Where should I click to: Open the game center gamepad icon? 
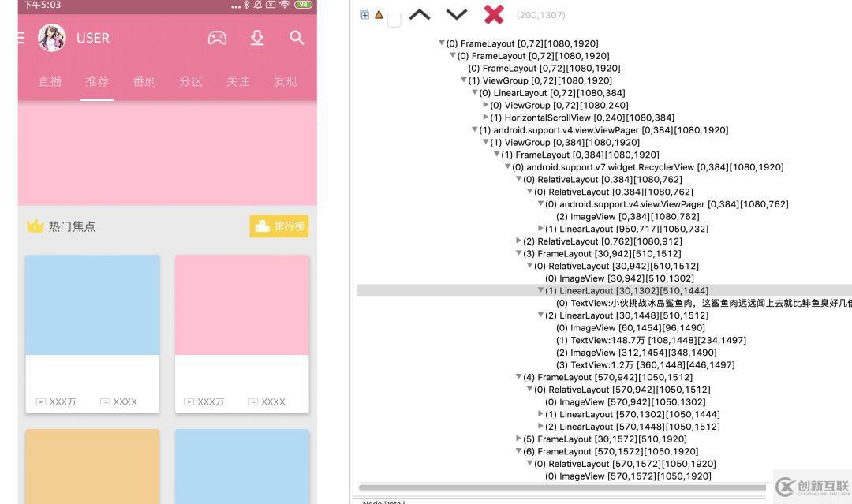point(218,38)
